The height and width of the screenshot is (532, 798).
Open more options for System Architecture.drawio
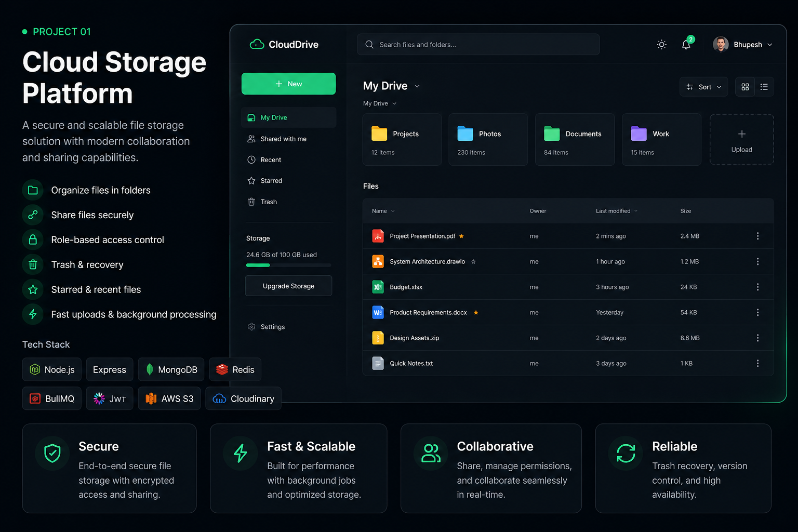[757, 261]
